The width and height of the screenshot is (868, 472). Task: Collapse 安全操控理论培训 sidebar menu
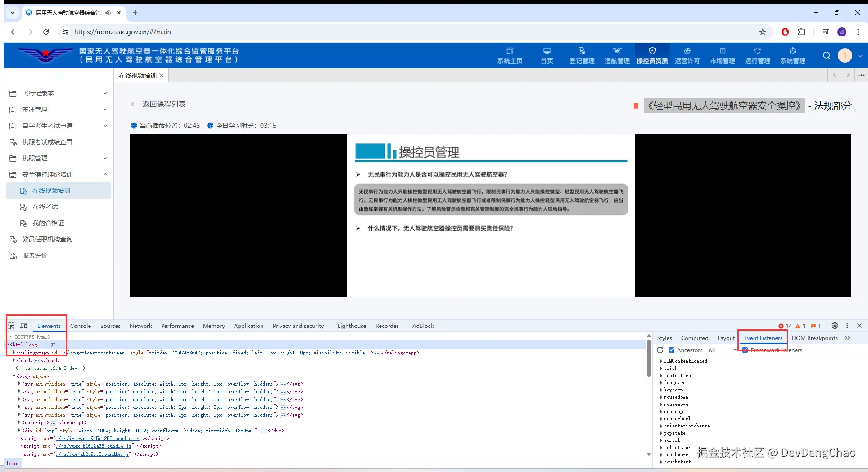[59, 174]
